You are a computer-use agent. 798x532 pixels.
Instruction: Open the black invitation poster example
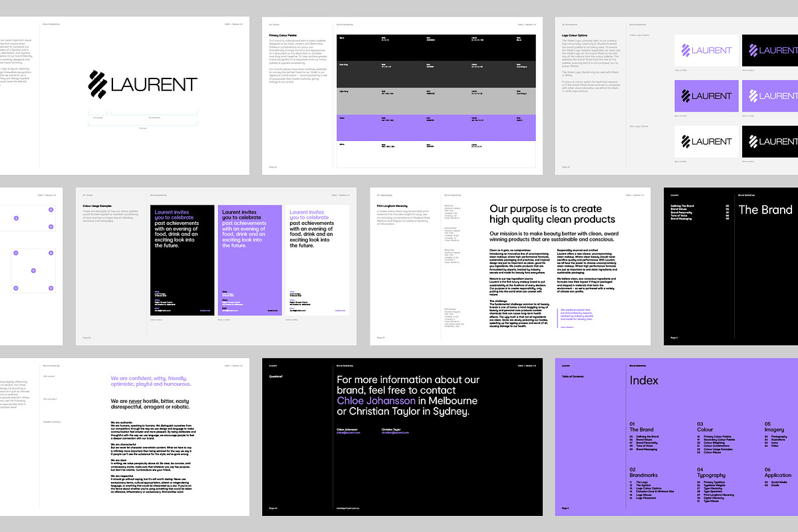pos(182,260)
